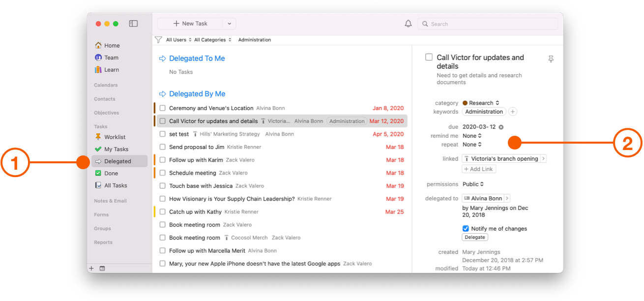Pin the Call Victor task details
Image resolution: width=644 pixels, height=301 pixels.
pyautogui.click(x=551, y=59)
